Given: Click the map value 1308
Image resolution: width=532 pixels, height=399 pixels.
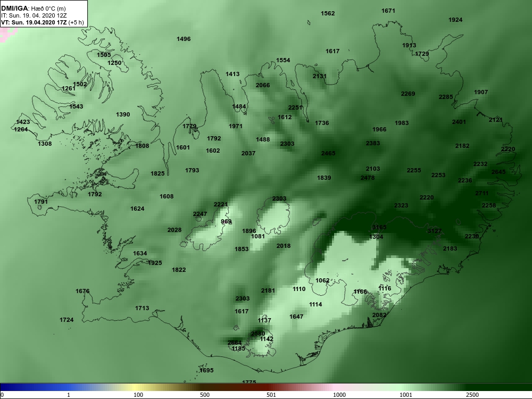Looking at the screenshot, I should (x=45, y=144).
